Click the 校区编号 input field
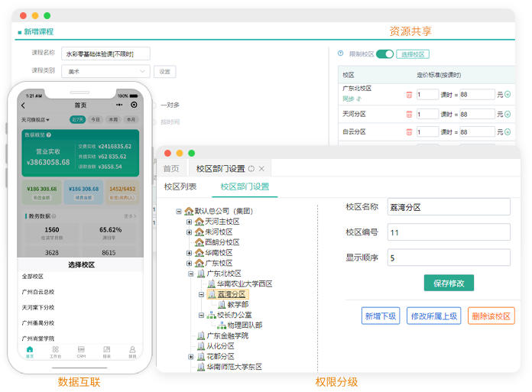The width and height of the screenshot is (532, 392). pos(449,232)
